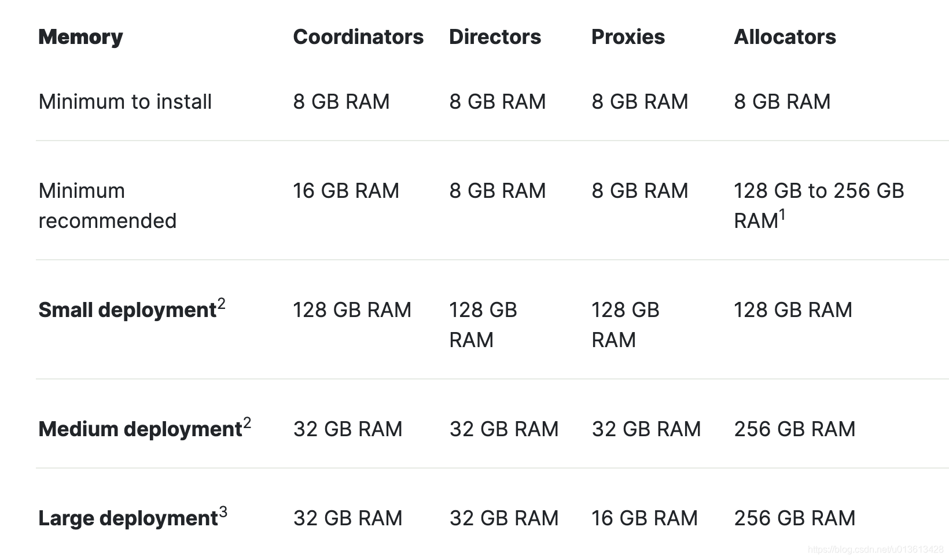Viewport: 949px width, 560px height.
Task: Click Small deployment's 128 GB RAM Directors cell
Action: [x=483, y=325]
